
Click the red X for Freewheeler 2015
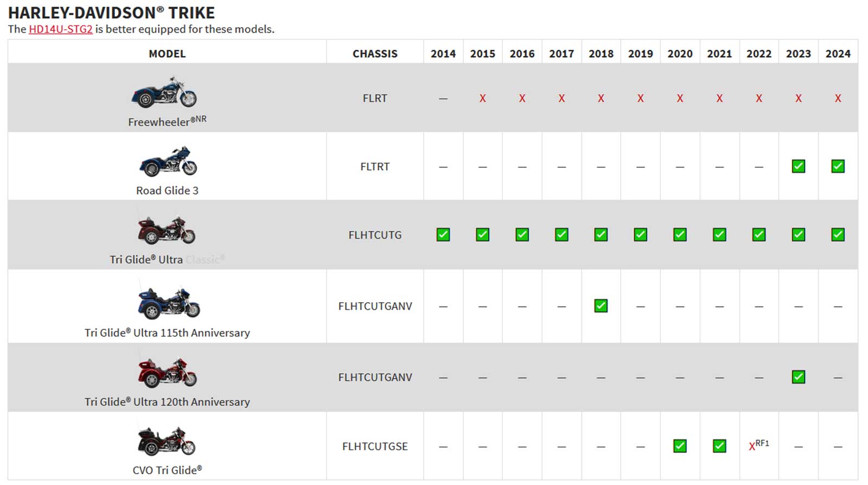tap(482, 99)
